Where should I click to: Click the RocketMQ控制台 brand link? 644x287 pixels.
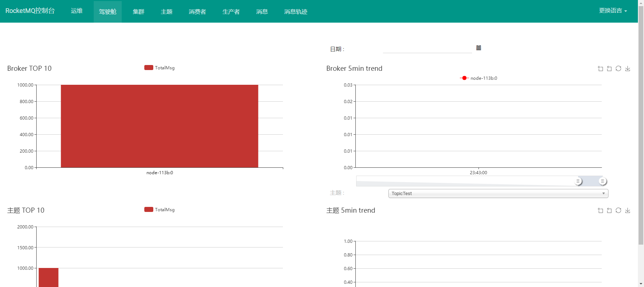pyautogui.click(x=30, y=11)
